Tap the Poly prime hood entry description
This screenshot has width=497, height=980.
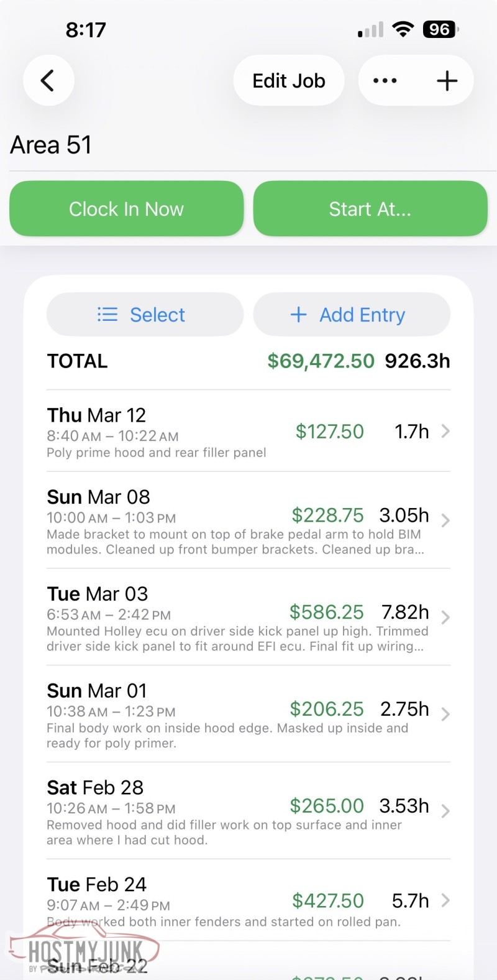coord(156,453)
